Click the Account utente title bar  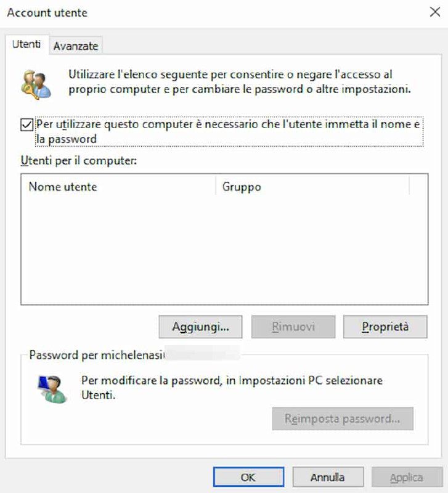coord(214,13)
